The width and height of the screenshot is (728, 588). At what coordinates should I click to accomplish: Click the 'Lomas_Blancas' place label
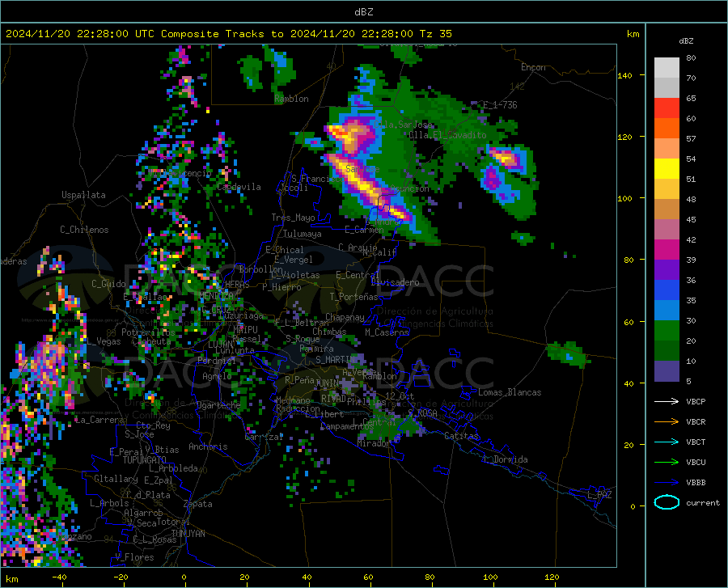510,392
